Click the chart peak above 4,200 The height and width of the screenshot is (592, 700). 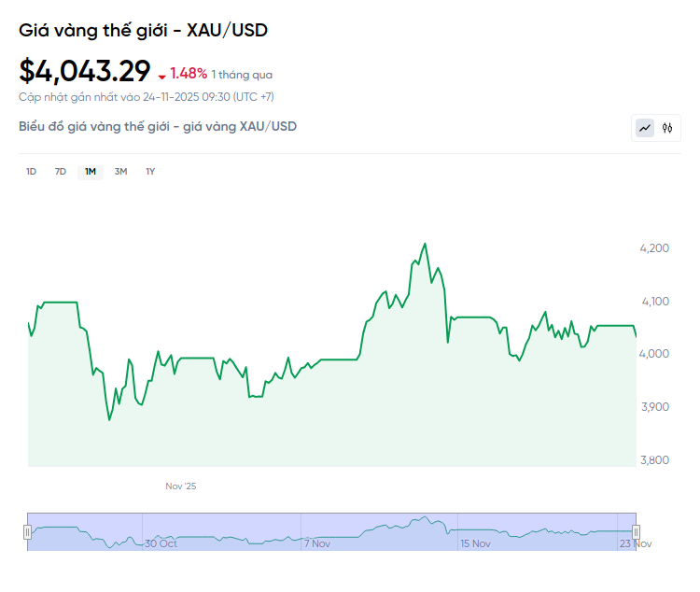425,244
